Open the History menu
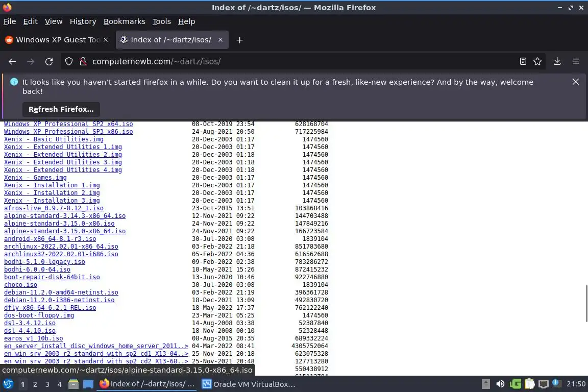This screenshot has height=392, width=588. pyautogui.click(x=83, y=21)
